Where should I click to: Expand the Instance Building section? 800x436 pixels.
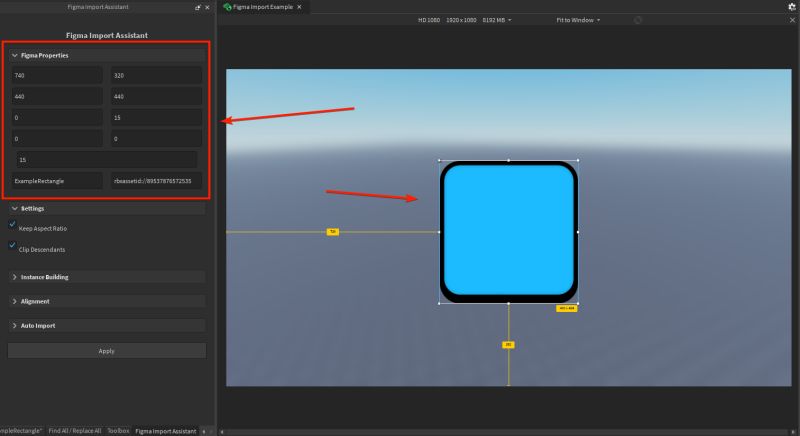tap(107, 277)
